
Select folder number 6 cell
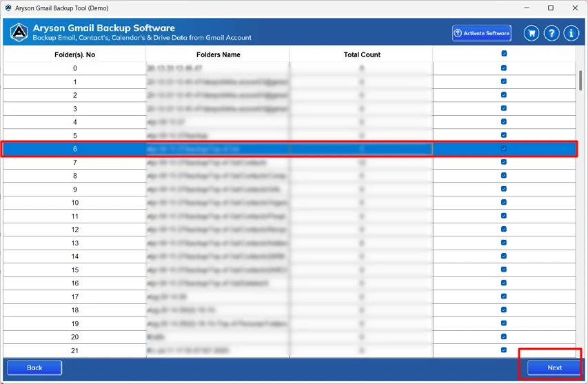coord(74,149)
